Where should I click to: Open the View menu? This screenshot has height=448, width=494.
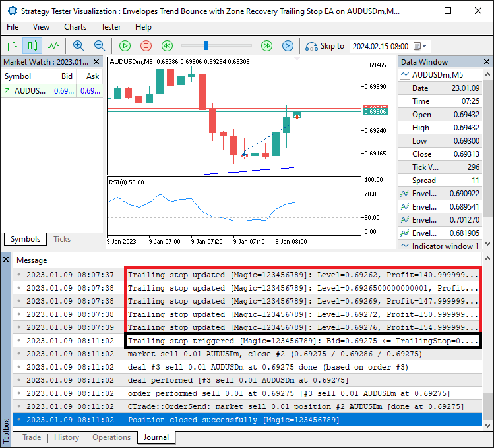click(x=41, y=27)
